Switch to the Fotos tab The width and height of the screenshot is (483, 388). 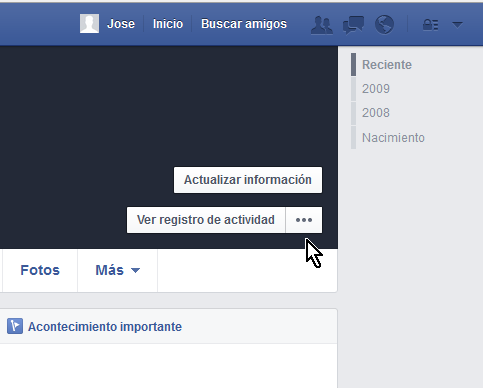(x=40, y=270)
